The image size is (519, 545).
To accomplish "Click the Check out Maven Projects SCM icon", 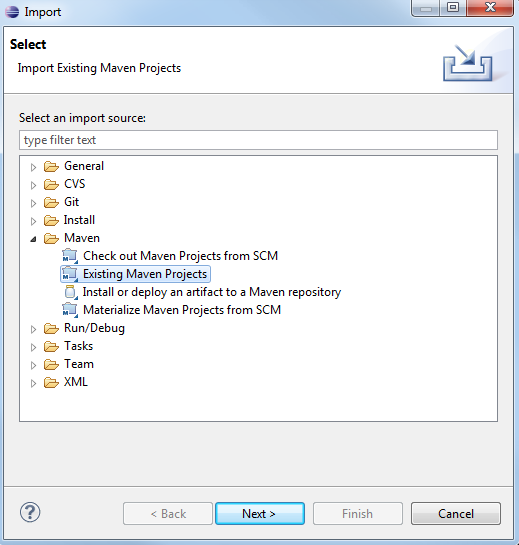I will [x=70, y=256].
